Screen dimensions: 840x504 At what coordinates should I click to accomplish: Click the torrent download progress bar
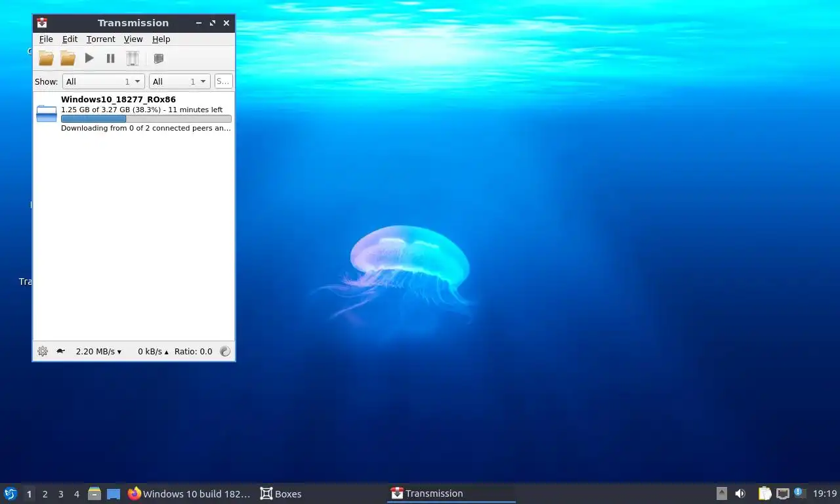146,119
